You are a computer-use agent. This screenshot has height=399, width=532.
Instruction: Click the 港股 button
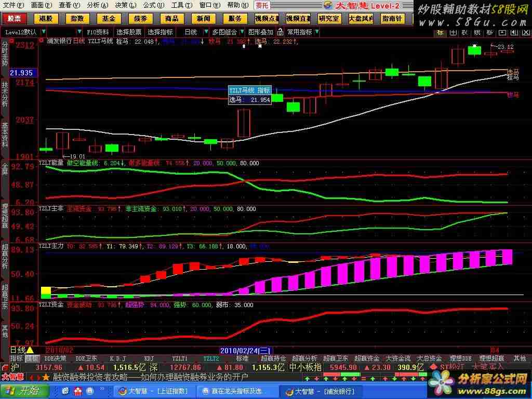click(46, 19)
